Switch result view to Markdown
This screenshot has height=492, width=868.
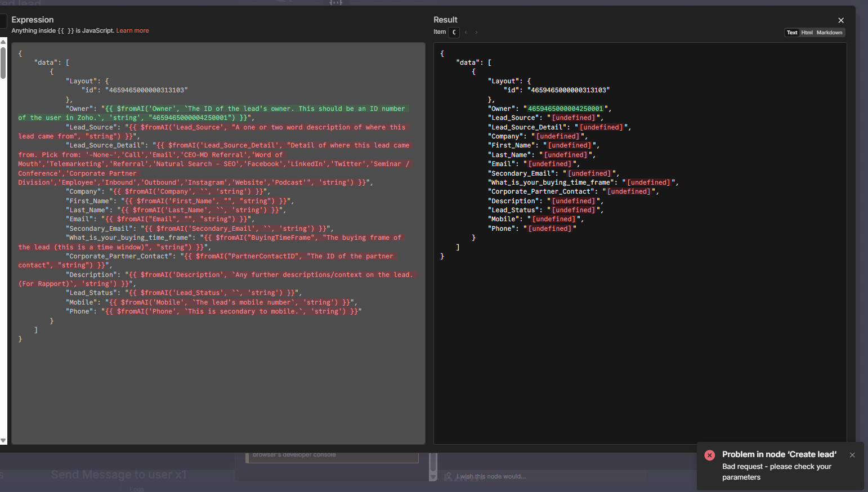click(829, 33)
